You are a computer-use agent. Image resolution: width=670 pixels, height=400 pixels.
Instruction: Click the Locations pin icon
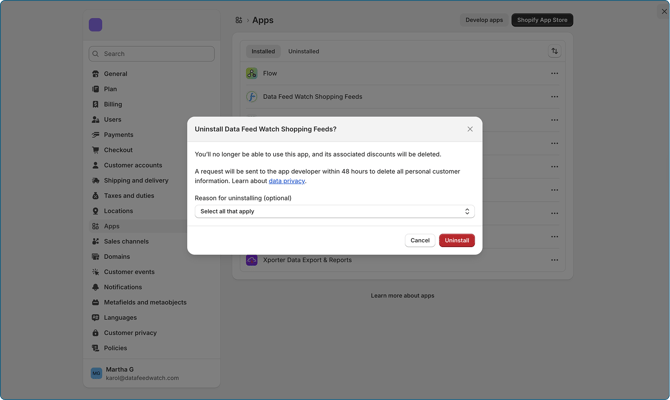[95, 211]
